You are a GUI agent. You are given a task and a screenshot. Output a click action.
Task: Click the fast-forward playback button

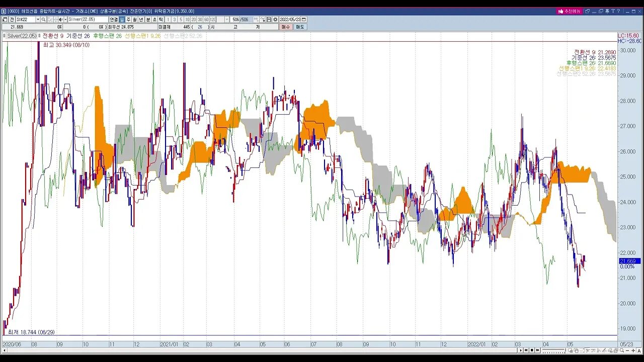point(537,350)
